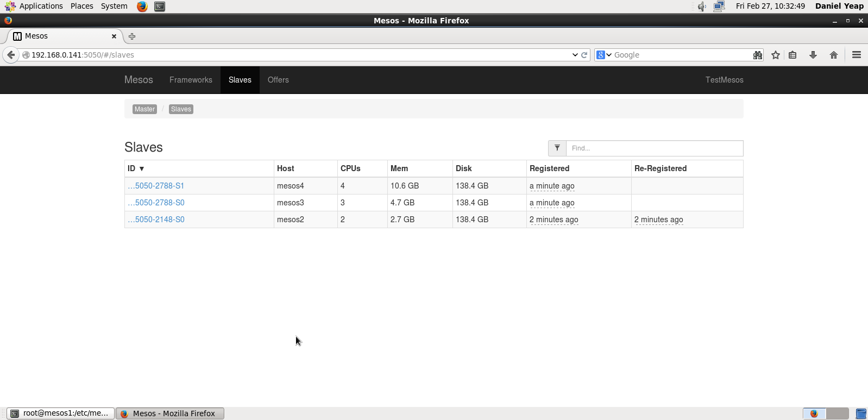The height and width of the screenshot is (420, 868).
Task: Close the Mesos browser tab
Action: [114, 36]
